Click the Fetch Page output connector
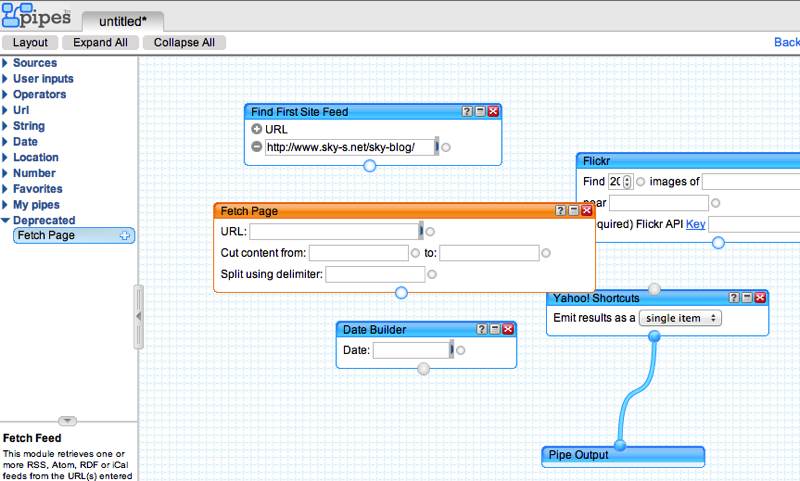800x481 pixels. (x=402, y=292)
